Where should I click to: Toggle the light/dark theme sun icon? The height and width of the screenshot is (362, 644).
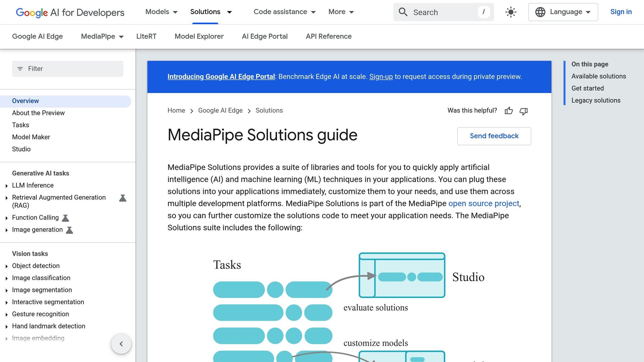tap(511, 12)
